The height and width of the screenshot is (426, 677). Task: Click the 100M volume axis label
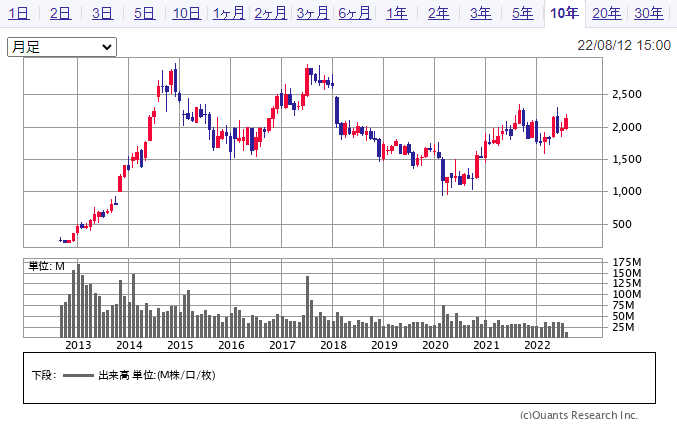pos(627,294)
